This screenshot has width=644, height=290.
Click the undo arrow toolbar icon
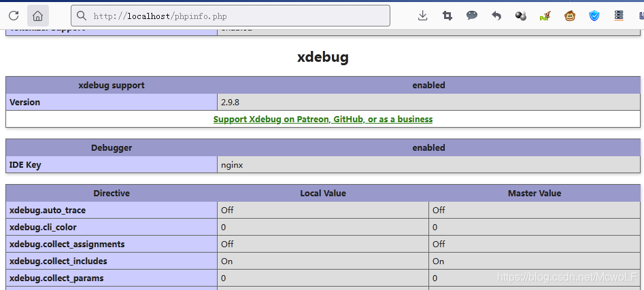click(x=496, y=16)
